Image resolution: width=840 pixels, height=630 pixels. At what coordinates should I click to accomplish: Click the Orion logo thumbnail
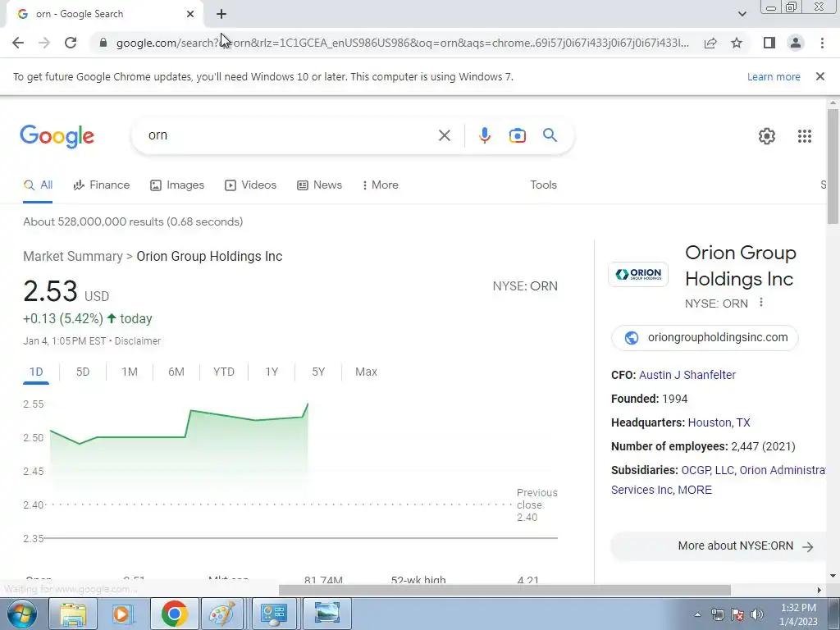tap(638, 274)
